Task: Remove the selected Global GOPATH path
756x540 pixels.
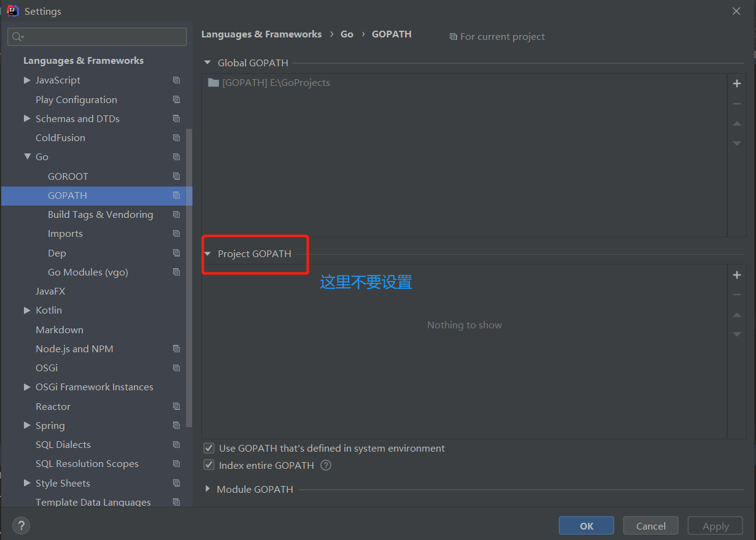Action: coord(736,103)
